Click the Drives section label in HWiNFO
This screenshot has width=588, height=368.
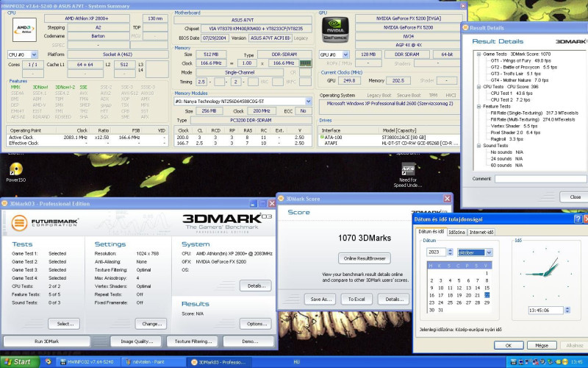point(326,121)
